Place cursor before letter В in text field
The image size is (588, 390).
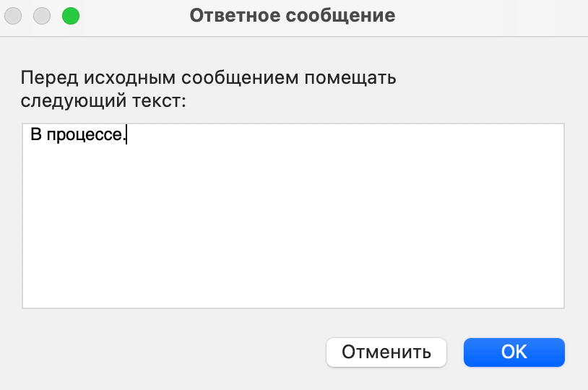[30, 134]
